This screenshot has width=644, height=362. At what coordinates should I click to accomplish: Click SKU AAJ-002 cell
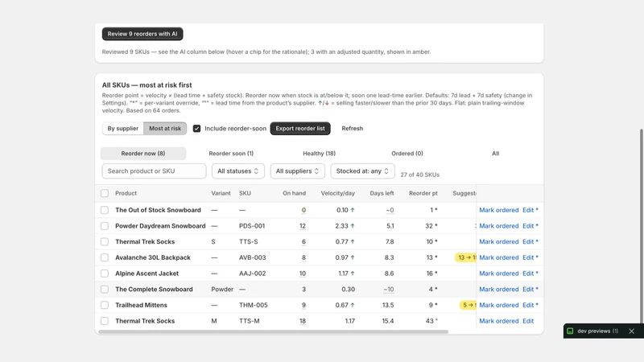pos(252,274)
